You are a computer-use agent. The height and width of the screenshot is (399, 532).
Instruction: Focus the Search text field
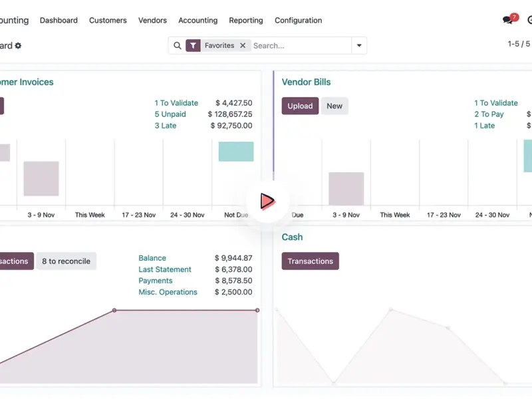click(299, 46)
